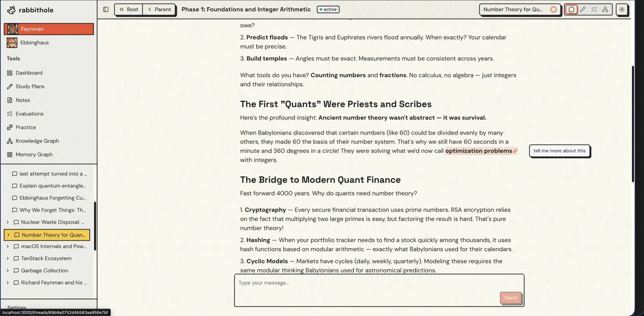Open the pencil edit view
Screen dimensions: 644x316
coord(582,9)
